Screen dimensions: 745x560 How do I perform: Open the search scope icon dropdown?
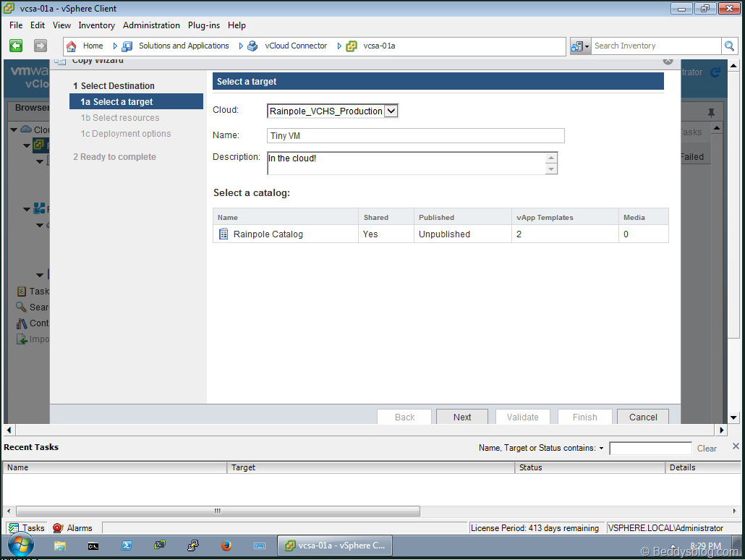click(x=580, y=46)
